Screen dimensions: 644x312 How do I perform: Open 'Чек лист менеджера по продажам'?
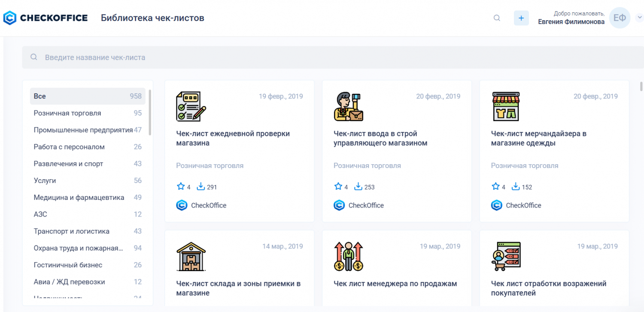395,284
